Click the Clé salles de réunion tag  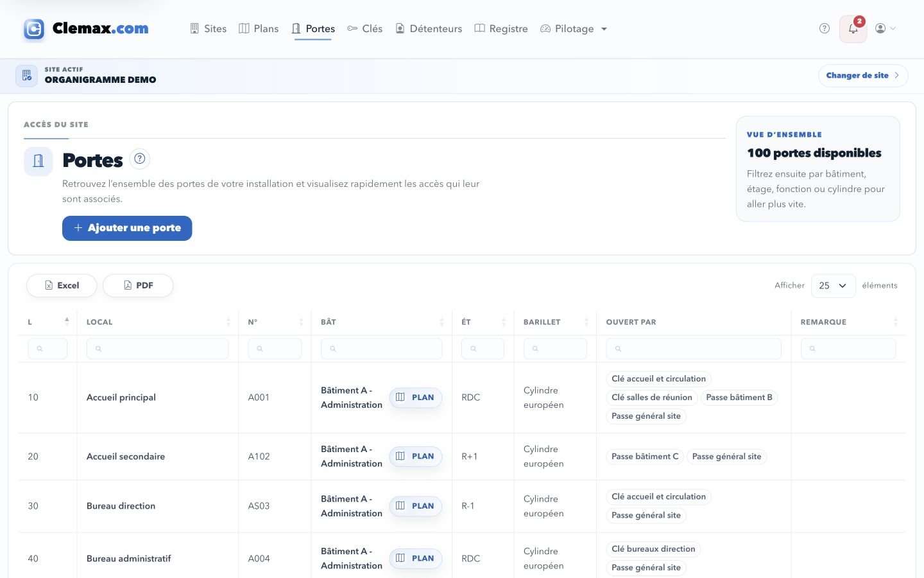tap(652, 398)
